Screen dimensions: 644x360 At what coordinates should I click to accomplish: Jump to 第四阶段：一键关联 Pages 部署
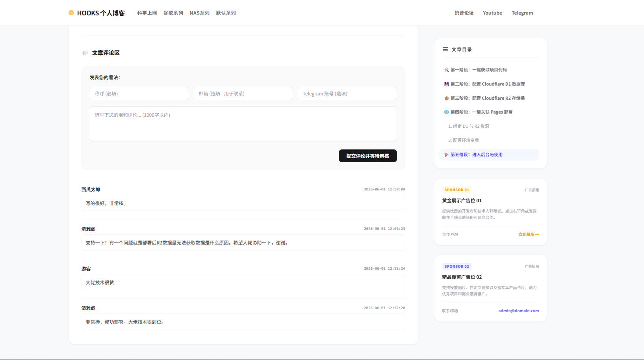click(x=481, y=112)
